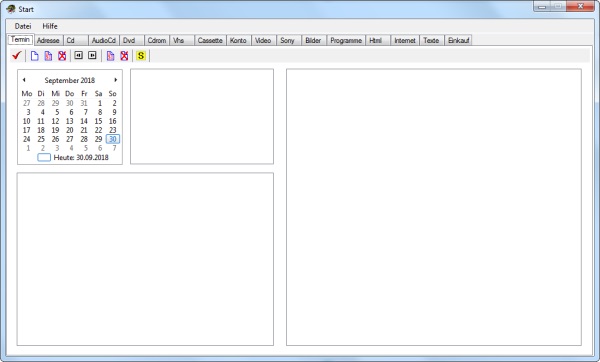Go to the previous month in the calendar
The height and width of the screenshot is (362, 600).
pos(24,80)
